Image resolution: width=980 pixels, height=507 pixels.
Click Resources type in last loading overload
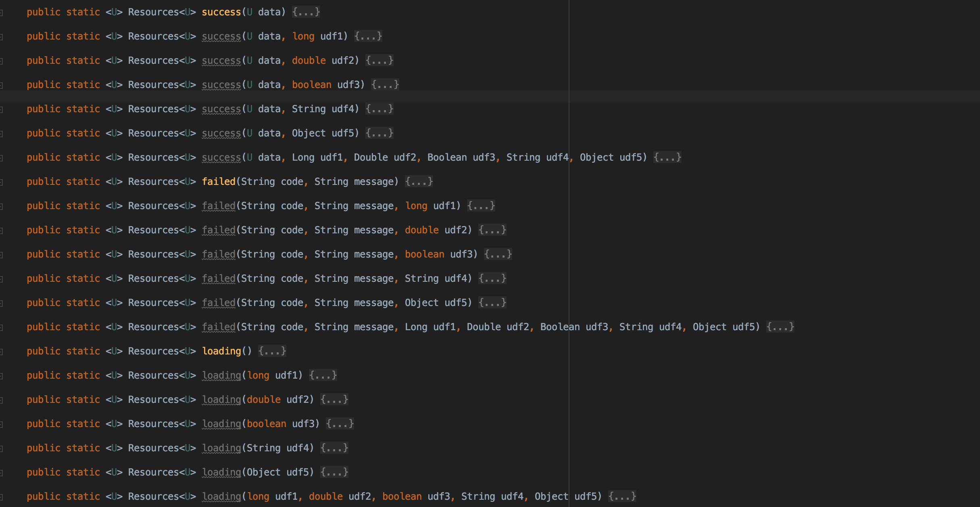(x=153, y=497)
